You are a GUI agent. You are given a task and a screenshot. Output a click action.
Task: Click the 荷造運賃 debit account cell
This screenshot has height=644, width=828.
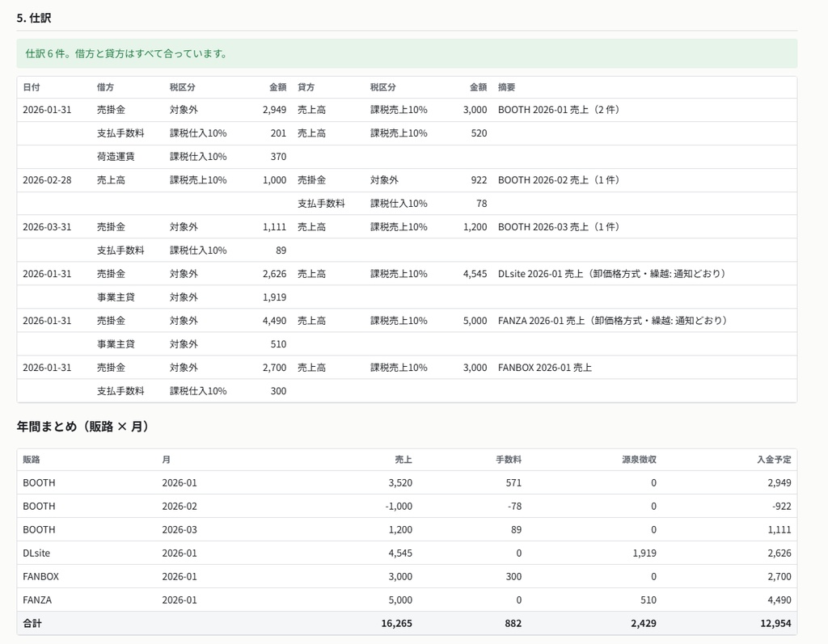116,157
